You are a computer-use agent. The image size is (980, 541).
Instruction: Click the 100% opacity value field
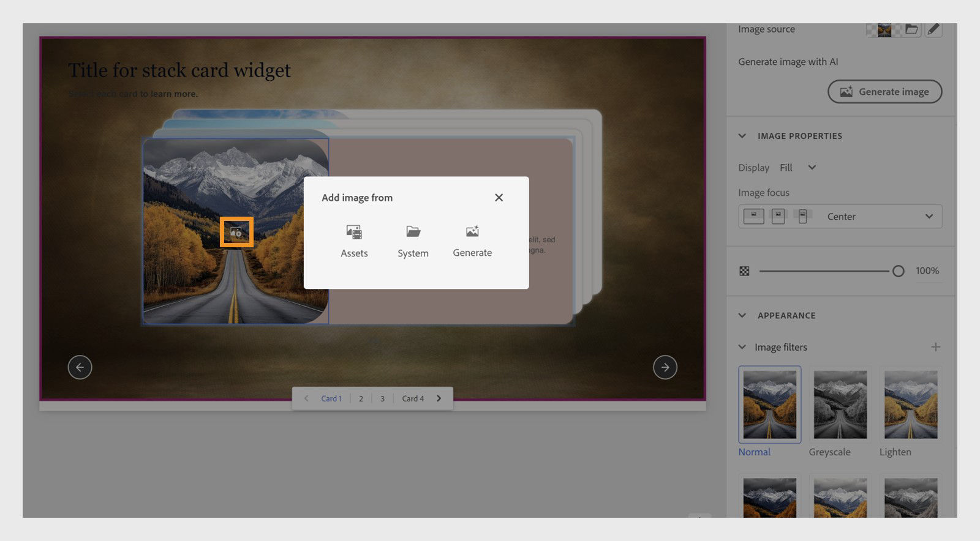coord(927,271)
